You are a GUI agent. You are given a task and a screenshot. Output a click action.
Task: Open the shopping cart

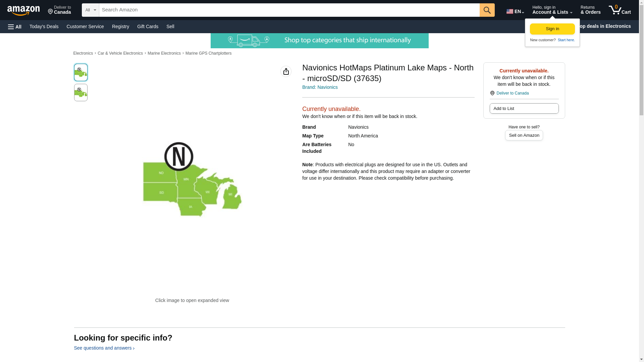point(620,10)
